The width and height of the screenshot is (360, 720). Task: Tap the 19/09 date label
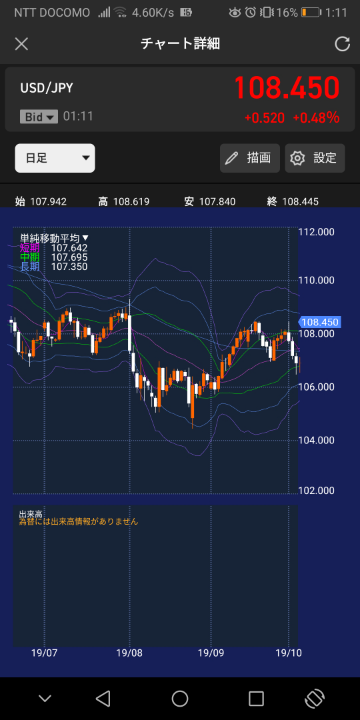click(211, 652)
